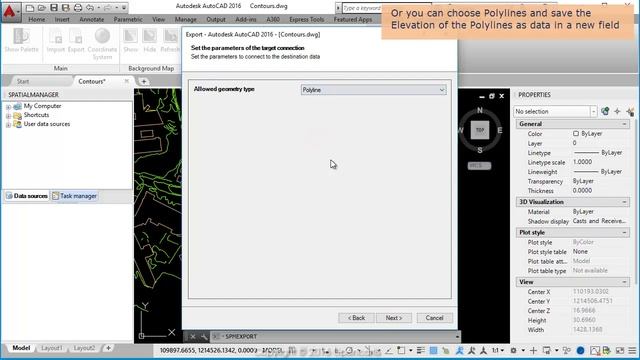Switch to the Layout2 tab

[x=84, y=348]
